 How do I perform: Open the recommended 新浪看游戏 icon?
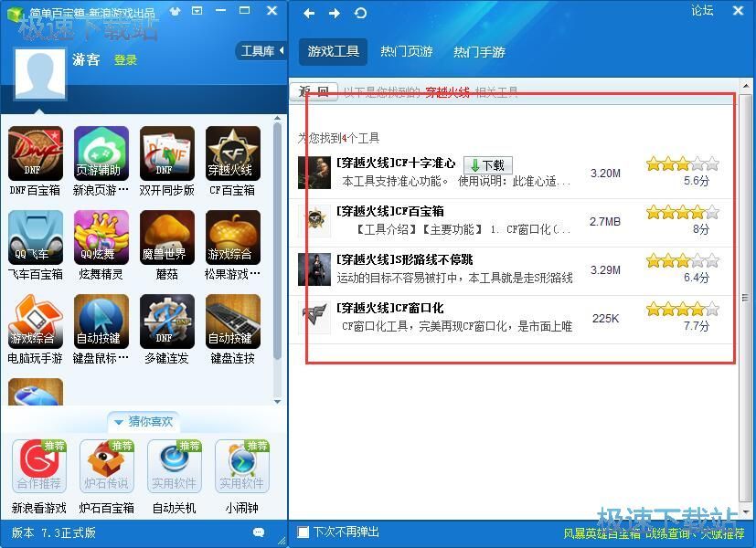[39, 466]
